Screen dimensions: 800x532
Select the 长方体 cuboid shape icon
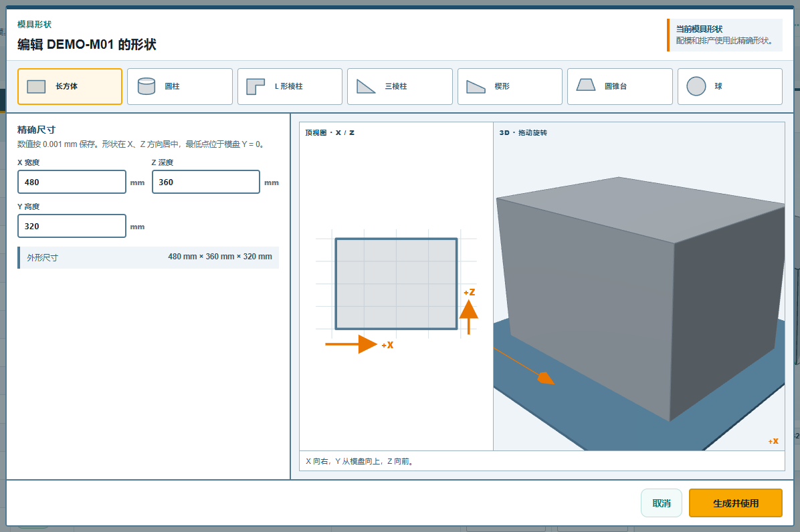[36, 87]
